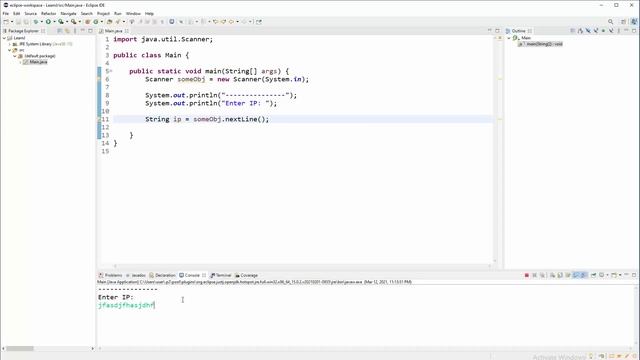Terminate program with red stop button

[x=527, y=275]
